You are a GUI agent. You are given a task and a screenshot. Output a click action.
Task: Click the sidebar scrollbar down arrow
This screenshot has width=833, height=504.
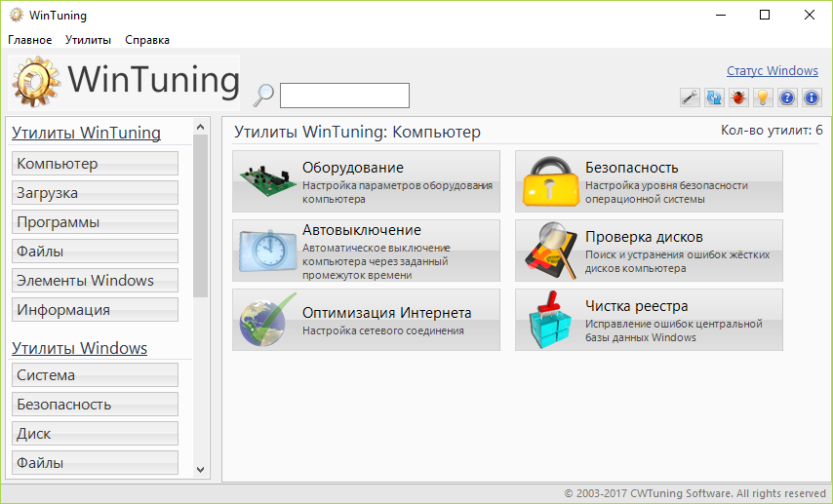[x=200, y=470]
